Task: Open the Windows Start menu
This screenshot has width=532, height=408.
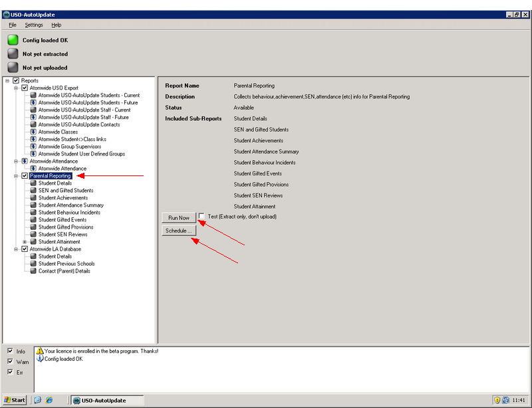Action: tap(15, 400)
